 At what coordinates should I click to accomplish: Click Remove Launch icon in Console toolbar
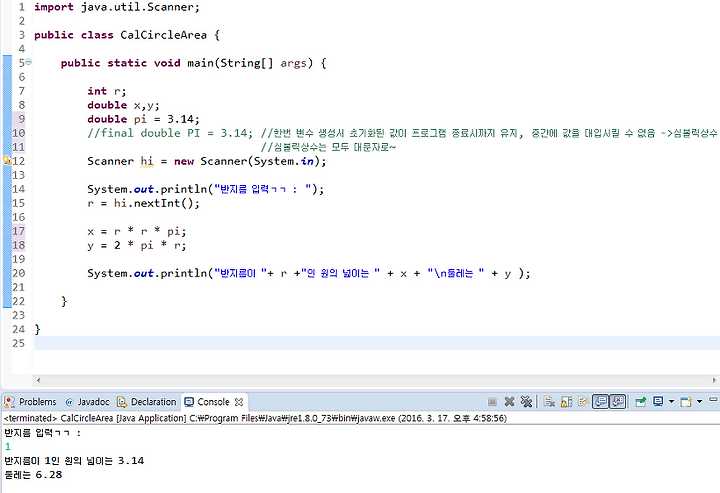[x=509, y=402]
